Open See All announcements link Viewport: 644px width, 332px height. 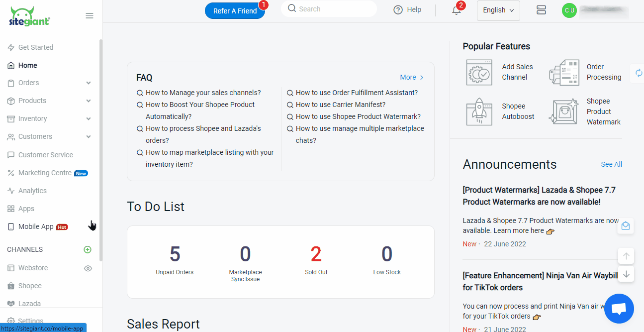pos(611,164)
